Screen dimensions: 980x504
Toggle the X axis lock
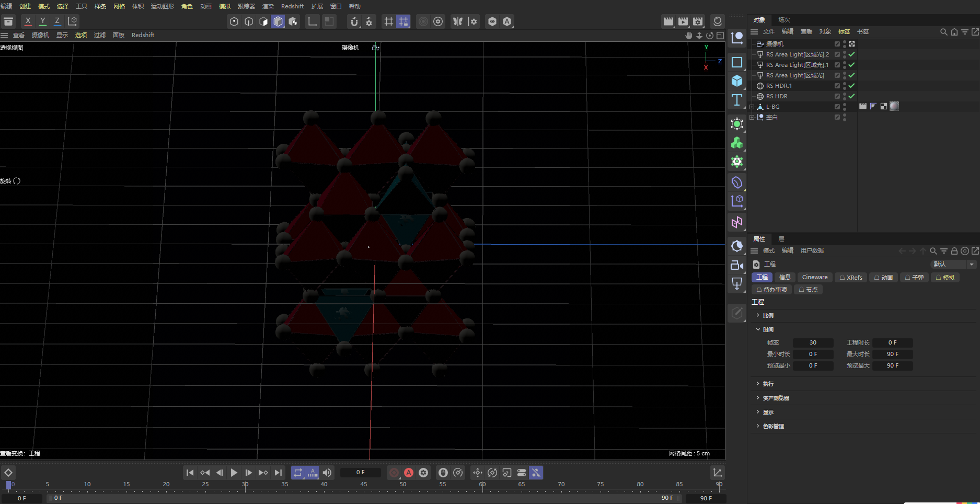click(28, 21)
